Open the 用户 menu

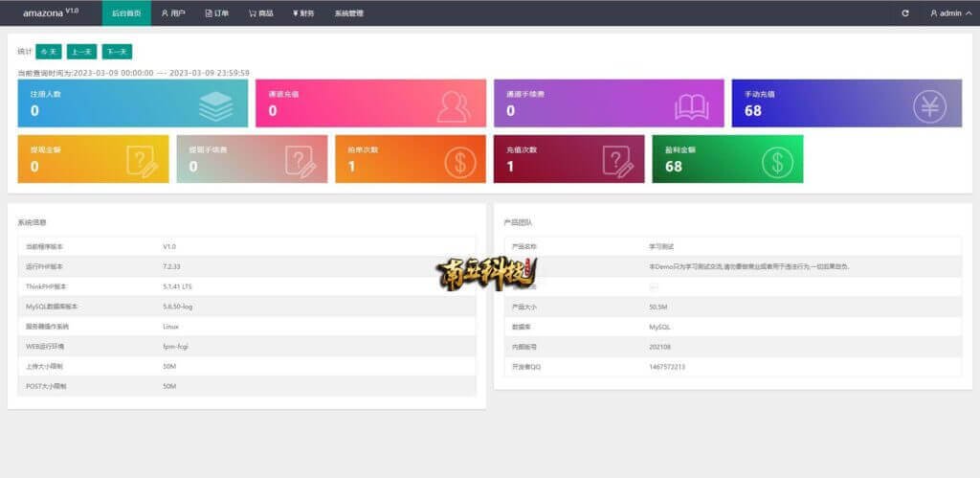tap(173, 13)
